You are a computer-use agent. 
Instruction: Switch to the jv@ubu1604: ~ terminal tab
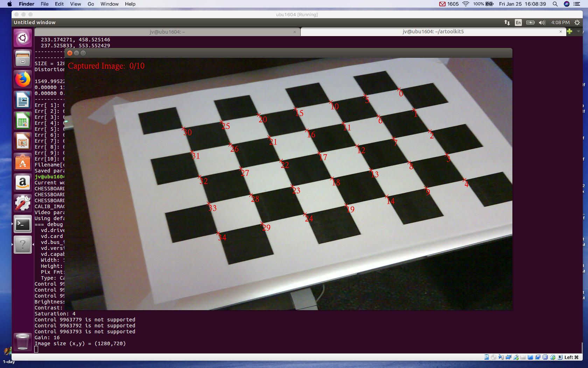(x=167, y=32)
